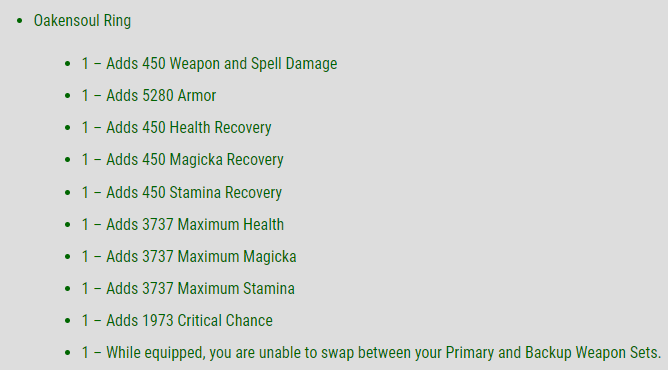668x370 pixels.
Task: Click the bullet beside Oakensoul Ring
Action: 19,21
